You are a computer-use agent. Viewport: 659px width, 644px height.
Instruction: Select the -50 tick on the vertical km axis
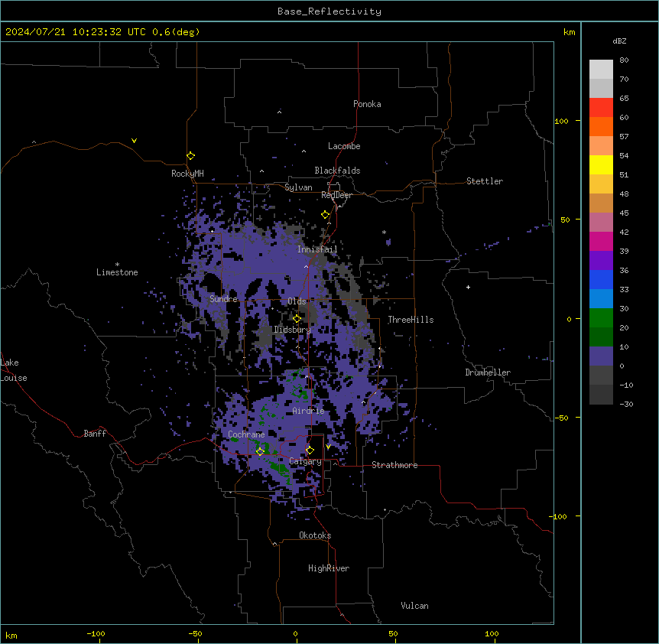561,418
